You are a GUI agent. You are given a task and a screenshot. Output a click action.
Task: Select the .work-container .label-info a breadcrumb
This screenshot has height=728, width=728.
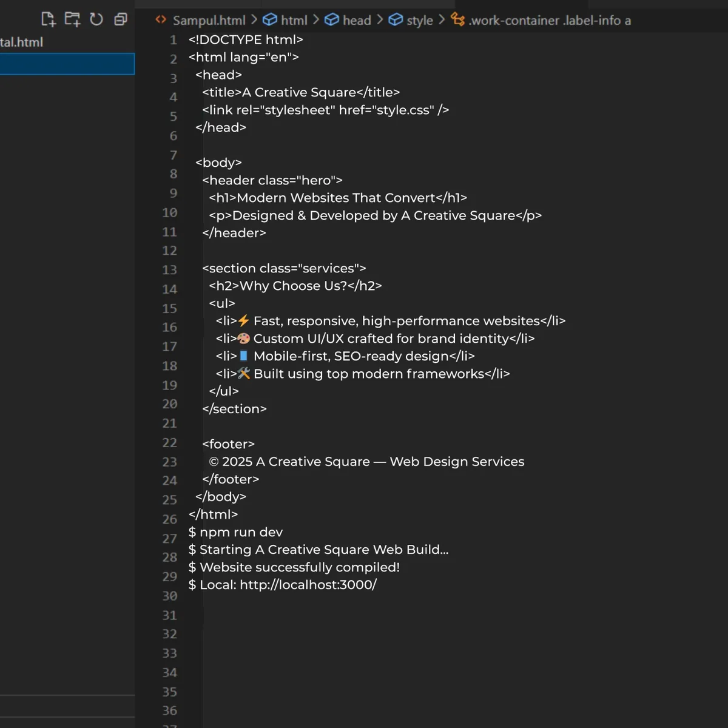(550, 21)
